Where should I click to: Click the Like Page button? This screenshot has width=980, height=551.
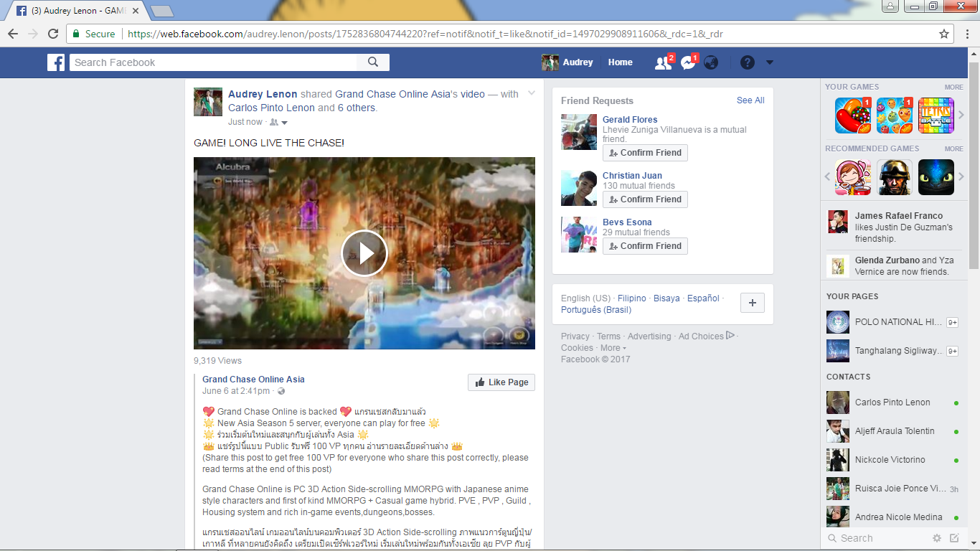(501, 382)
